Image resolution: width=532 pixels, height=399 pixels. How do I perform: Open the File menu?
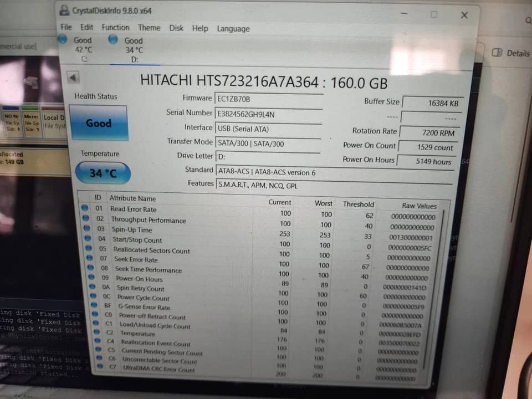click(x=66, y=27)
